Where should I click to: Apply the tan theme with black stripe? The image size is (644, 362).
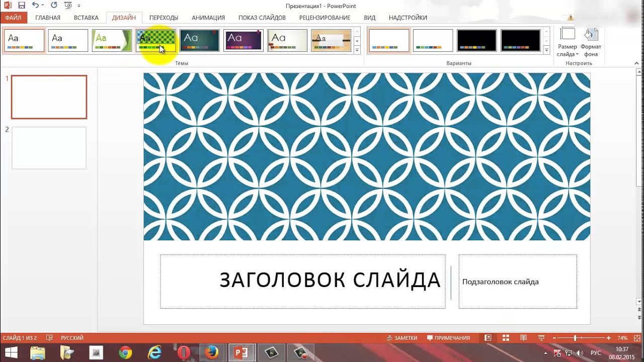click(331, 41)
